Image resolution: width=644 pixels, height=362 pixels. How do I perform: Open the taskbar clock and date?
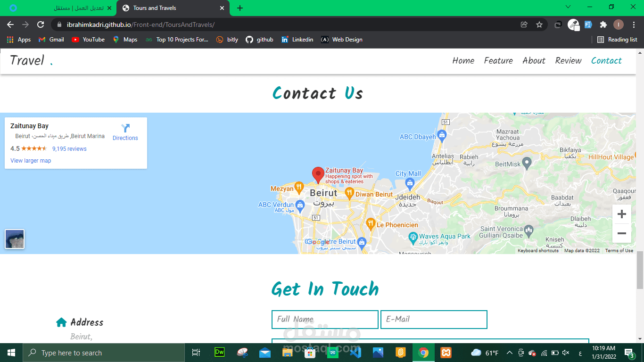[603, 353]
